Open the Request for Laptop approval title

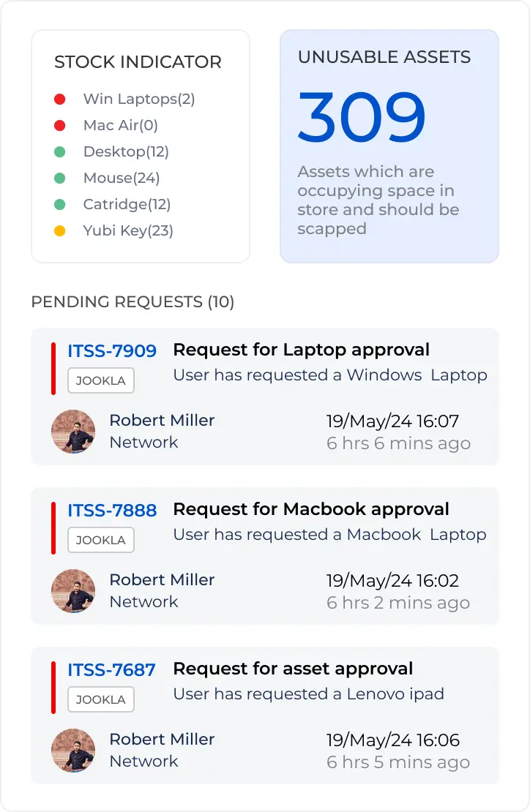pyautogui.click(x=301, y=350)
